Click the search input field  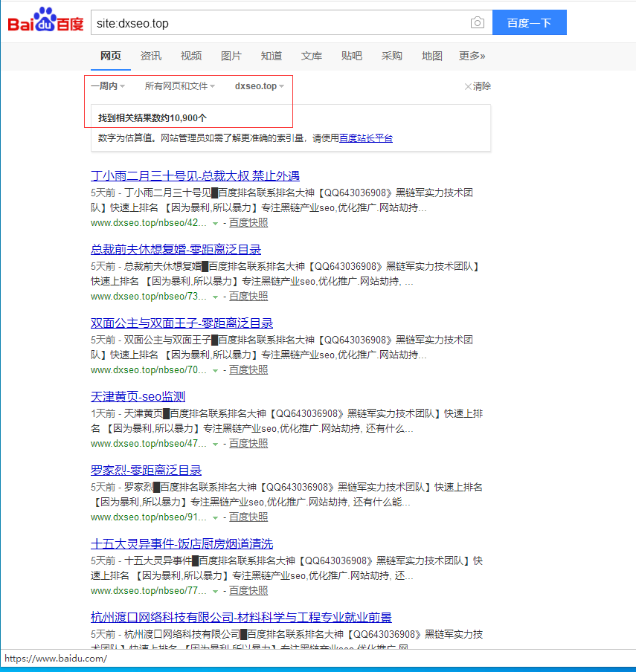[279, 23]
